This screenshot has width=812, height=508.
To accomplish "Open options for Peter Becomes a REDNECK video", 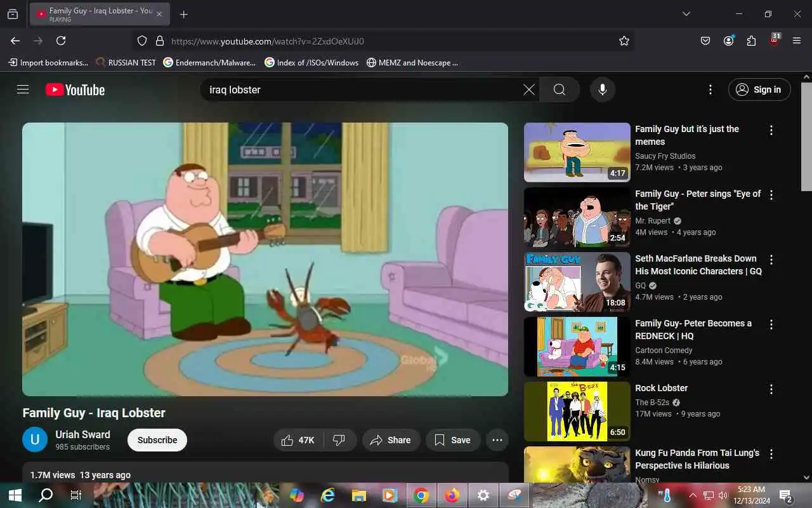I will tap(771, 324).
